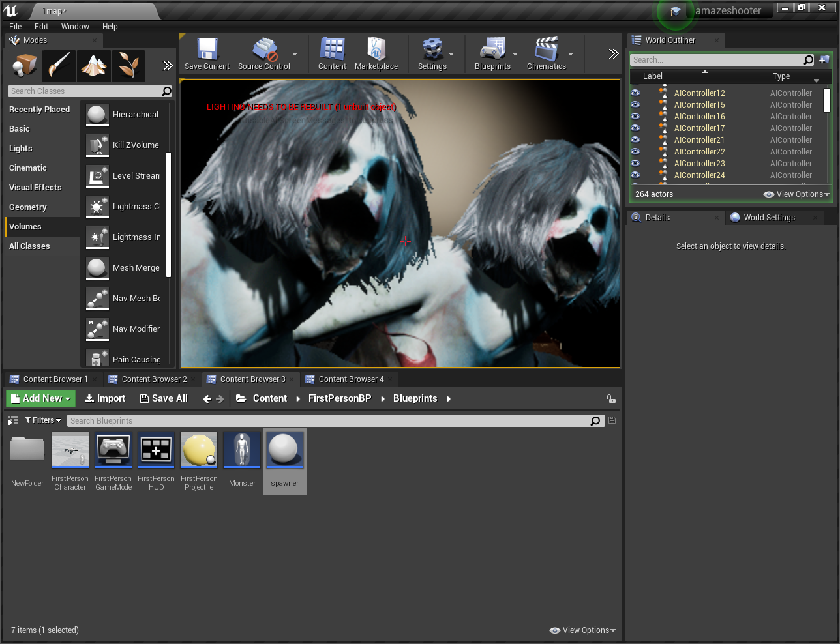Viewport: 840px width, 644px height.
Task: Open the Edit menu
Action: point(42,27)
